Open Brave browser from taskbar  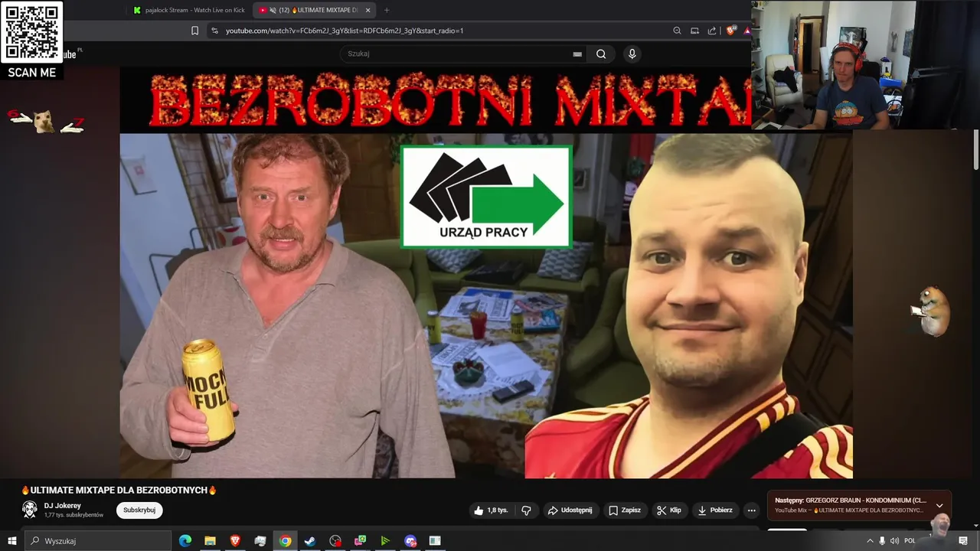pos(235,541)
